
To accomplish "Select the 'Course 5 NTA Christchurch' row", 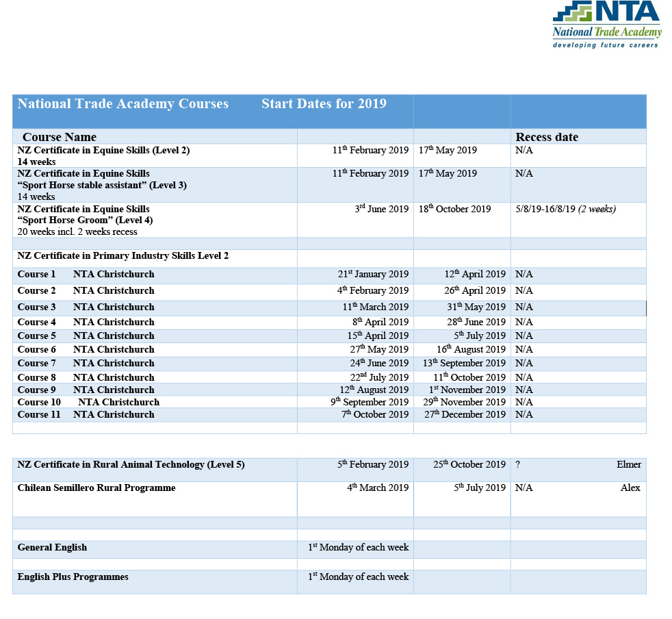I will 329,336.
